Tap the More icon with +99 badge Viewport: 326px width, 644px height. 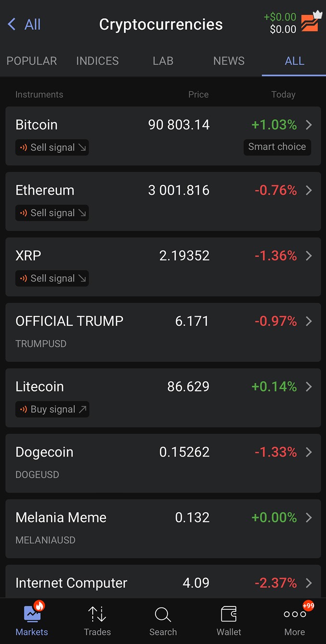(294, 614)
